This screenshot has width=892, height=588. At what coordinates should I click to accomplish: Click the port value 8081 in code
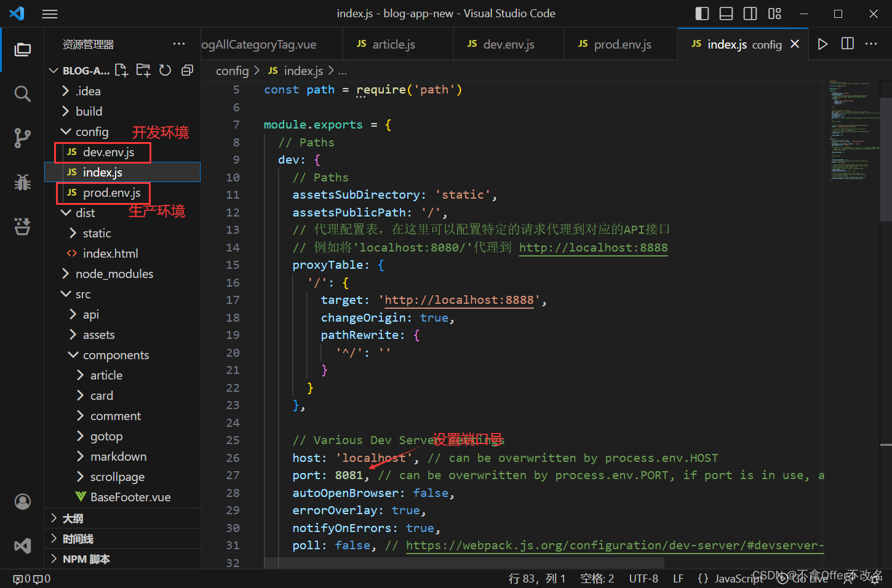(349, 475)
